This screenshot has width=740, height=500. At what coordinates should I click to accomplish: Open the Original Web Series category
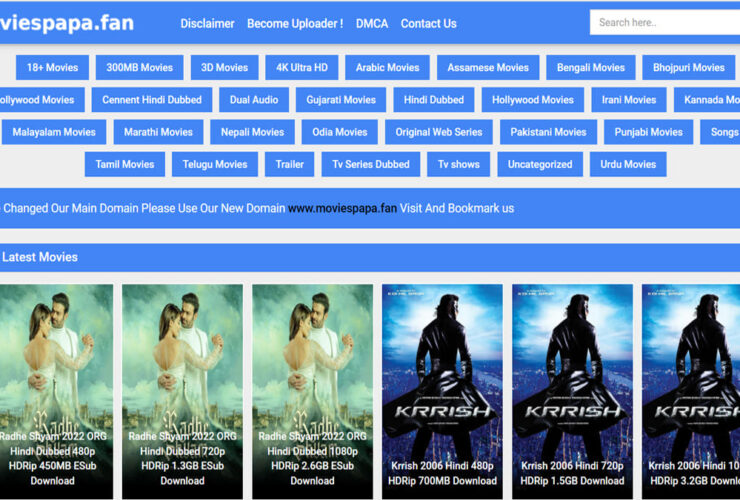coord(439,132)
